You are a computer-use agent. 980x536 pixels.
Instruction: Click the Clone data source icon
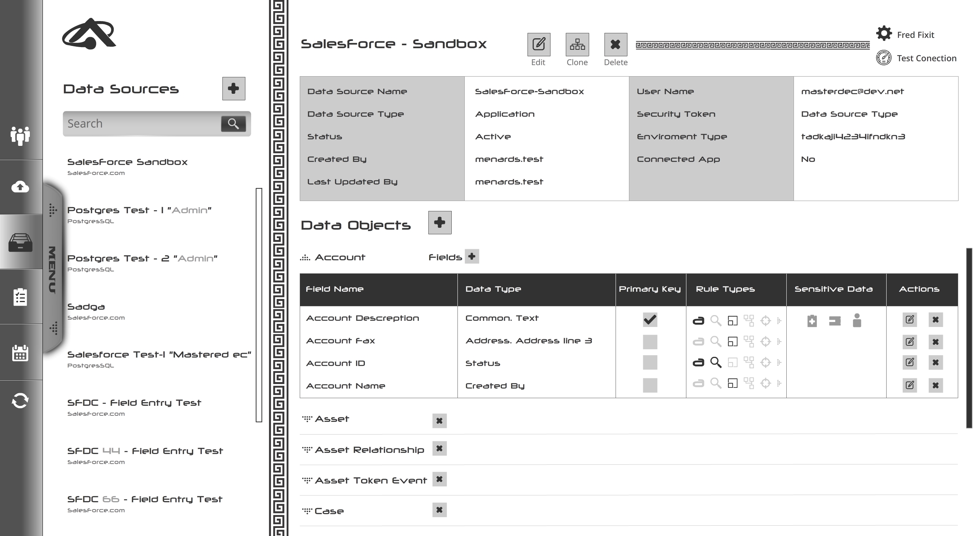(x=577, y=44)
